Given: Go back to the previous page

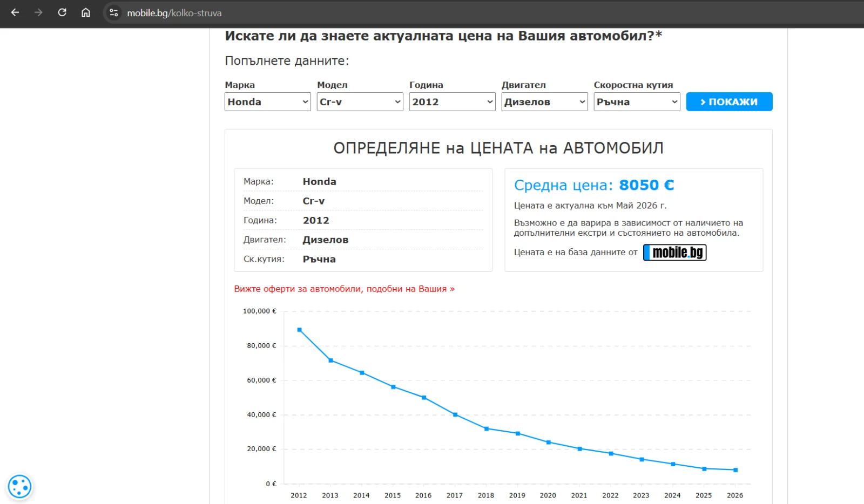Looking at the screenshot, I should [15, 12].
